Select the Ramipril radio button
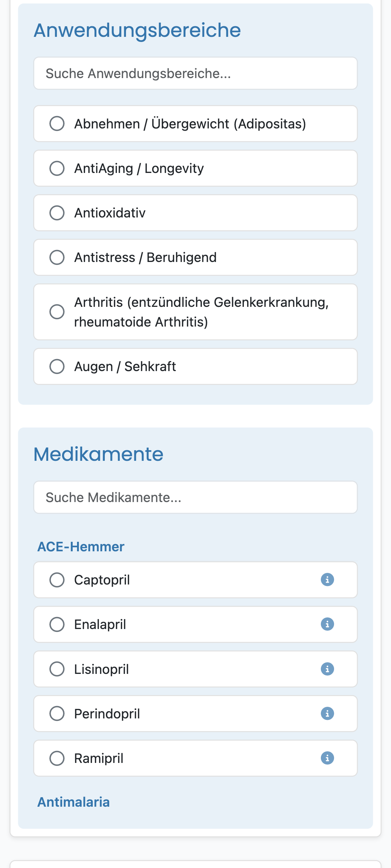The height and width of the screenshot is (868, 391). point(57,758)
